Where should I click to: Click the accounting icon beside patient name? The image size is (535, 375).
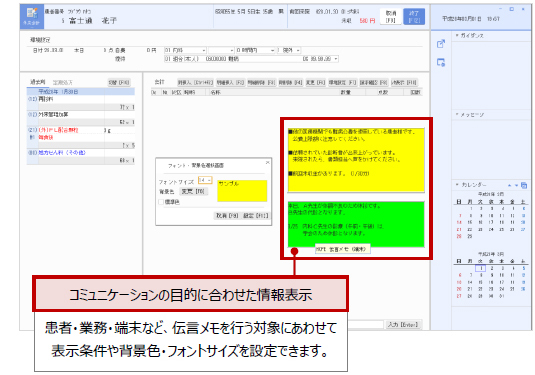point(32,16)
